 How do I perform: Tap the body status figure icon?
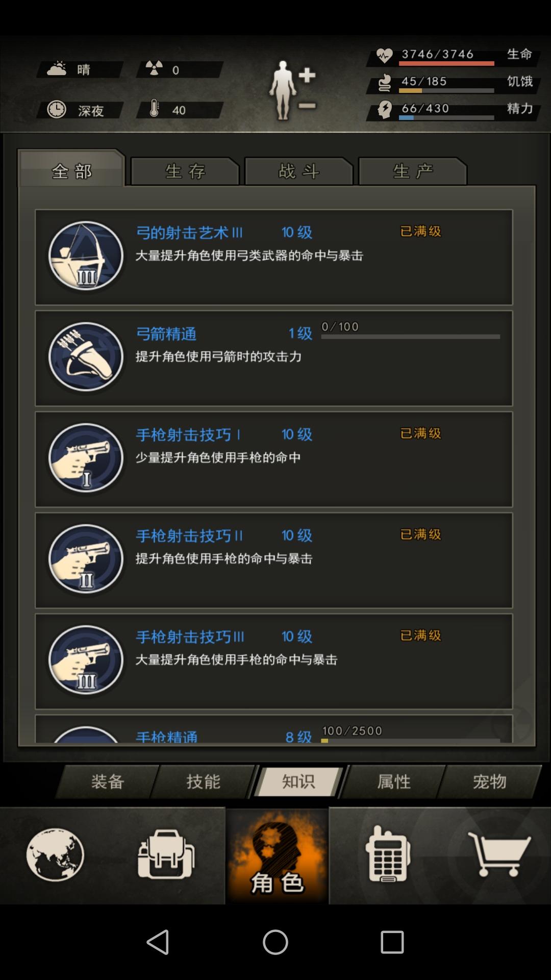[292, 90]
